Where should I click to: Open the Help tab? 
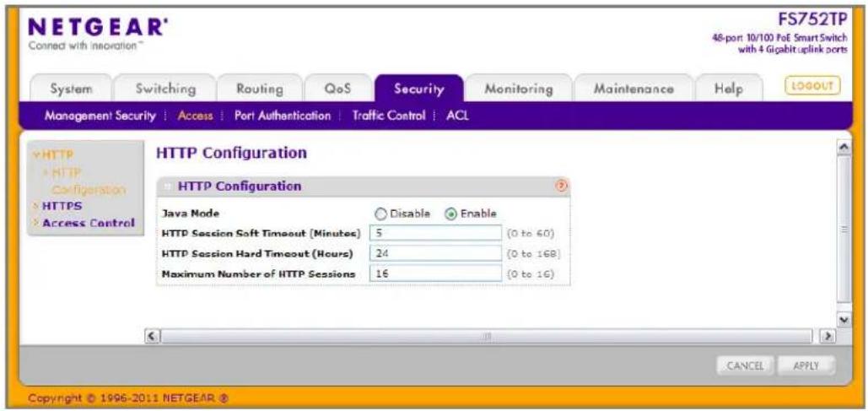[728, 89]
